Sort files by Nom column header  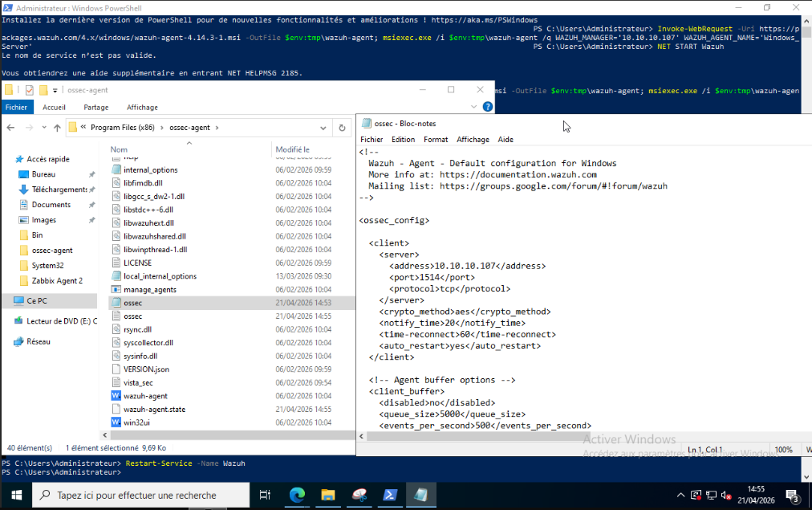point(119,149)
